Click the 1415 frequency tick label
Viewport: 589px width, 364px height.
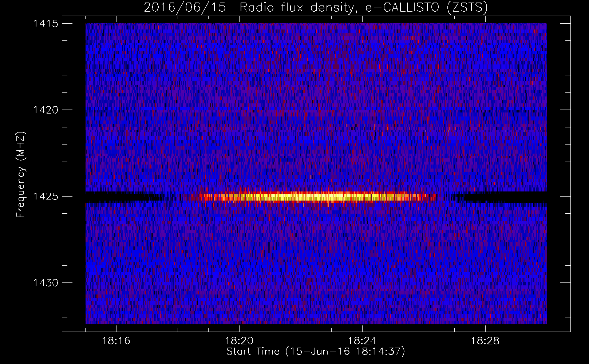pos(46,24)
